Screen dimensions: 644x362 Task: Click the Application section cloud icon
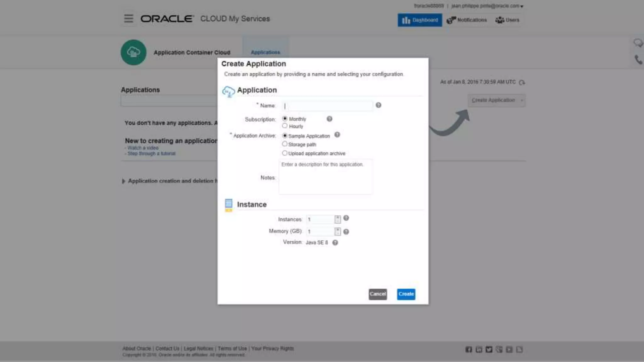coord(228,91)
